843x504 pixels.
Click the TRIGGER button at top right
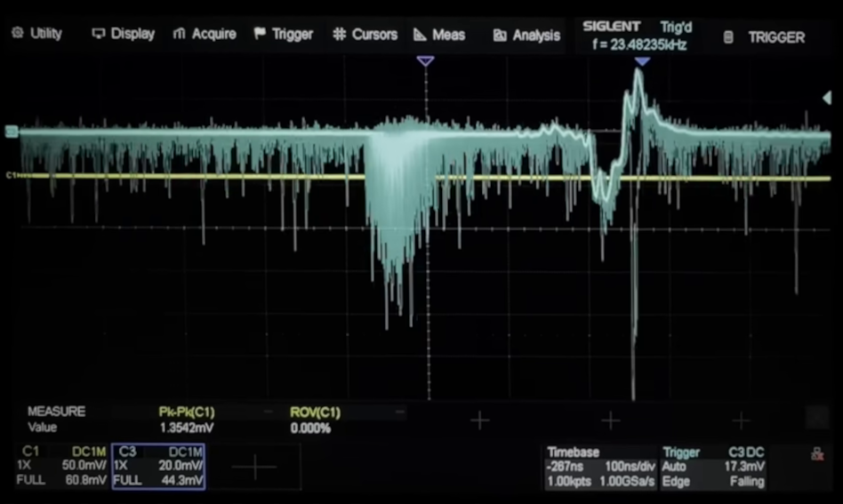[x=776, y=37]
